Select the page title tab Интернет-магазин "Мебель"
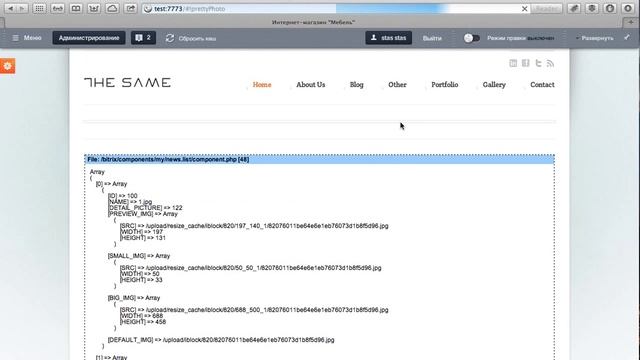The height and width of the screenshot is (360, 640). click(313, 22)
